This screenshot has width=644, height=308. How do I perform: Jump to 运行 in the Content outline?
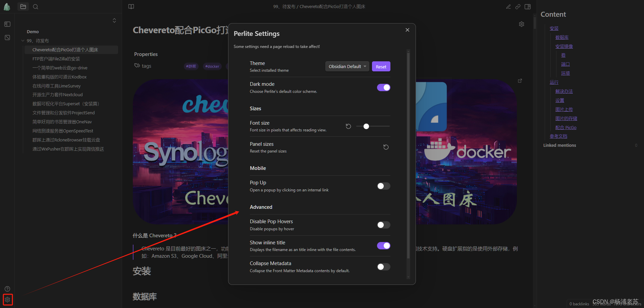(x=554, y=82)
